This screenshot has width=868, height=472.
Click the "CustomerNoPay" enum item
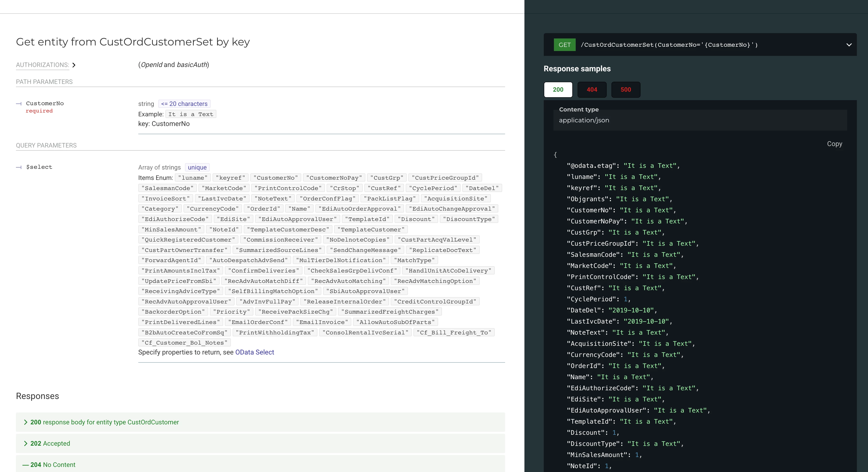pyautogui.click(x=334, y=178)
